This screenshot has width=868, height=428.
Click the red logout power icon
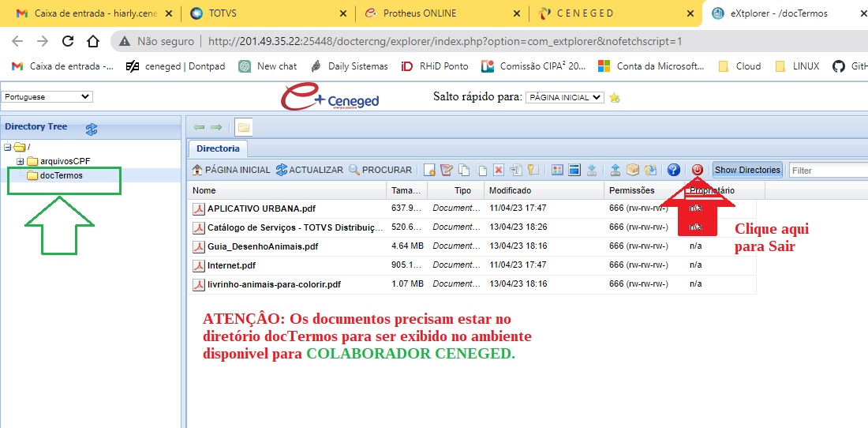point(698,170)
